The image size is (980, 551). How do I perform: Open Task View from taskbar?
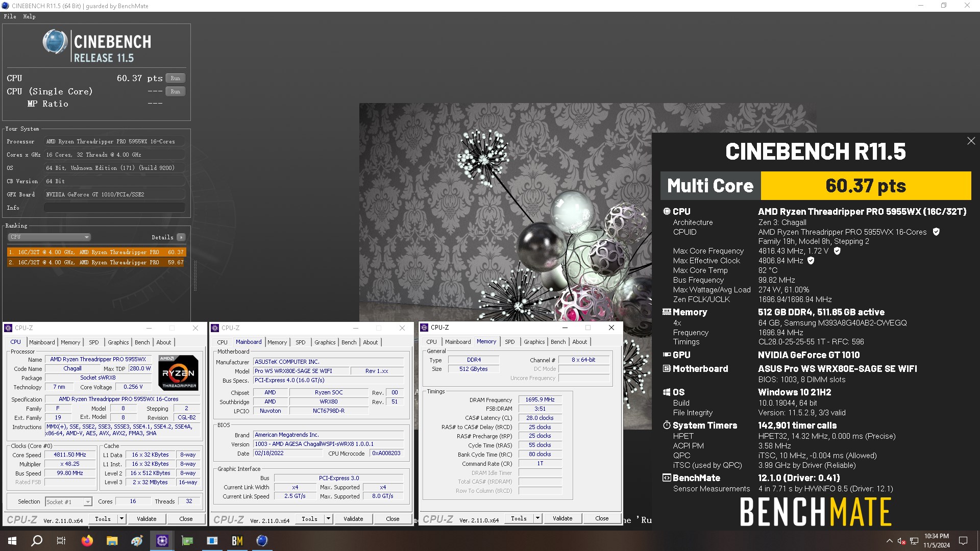61,541
